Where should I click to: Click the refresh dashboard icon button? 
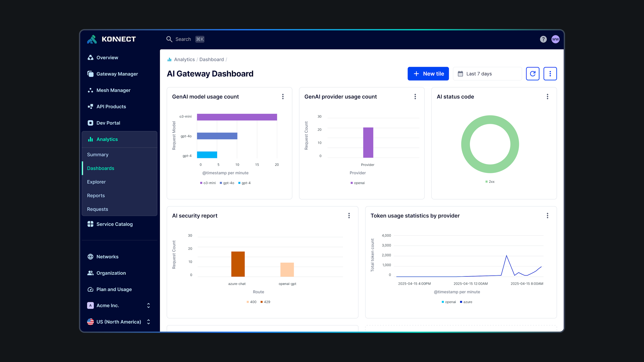(x=533, y=74)
